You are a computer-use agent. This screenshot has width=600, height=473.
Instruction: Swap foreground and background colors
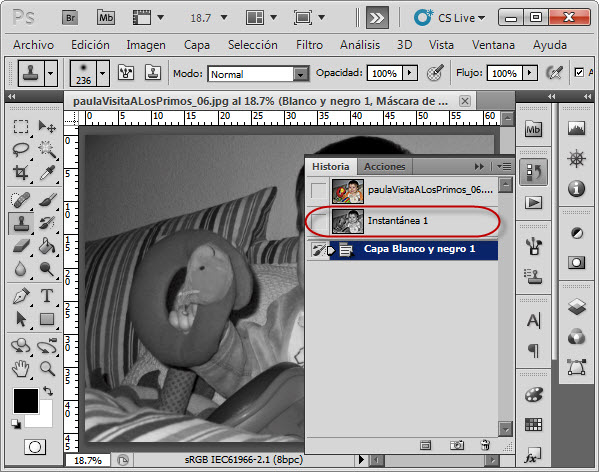click(48, 391)
